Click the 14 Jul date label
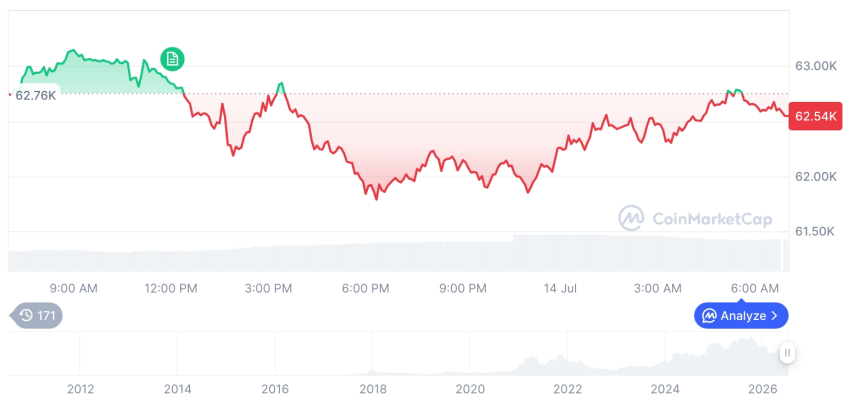This screenshot has height=401, width=860. [x=560, y=288]
